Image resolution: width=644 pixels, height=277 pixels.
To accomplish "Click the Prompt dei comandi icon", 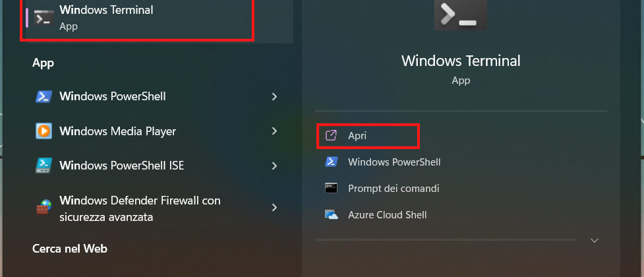I will coord(332,188).
